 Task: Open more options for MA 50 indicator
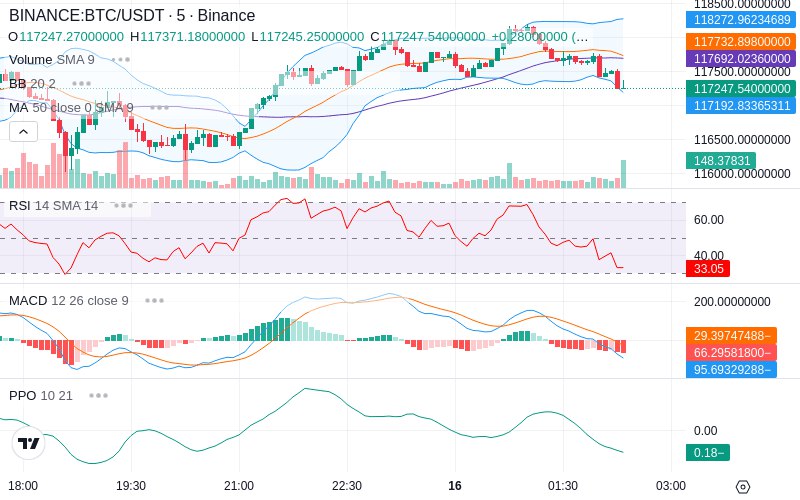pyautogui.click(x=159, y=108)
